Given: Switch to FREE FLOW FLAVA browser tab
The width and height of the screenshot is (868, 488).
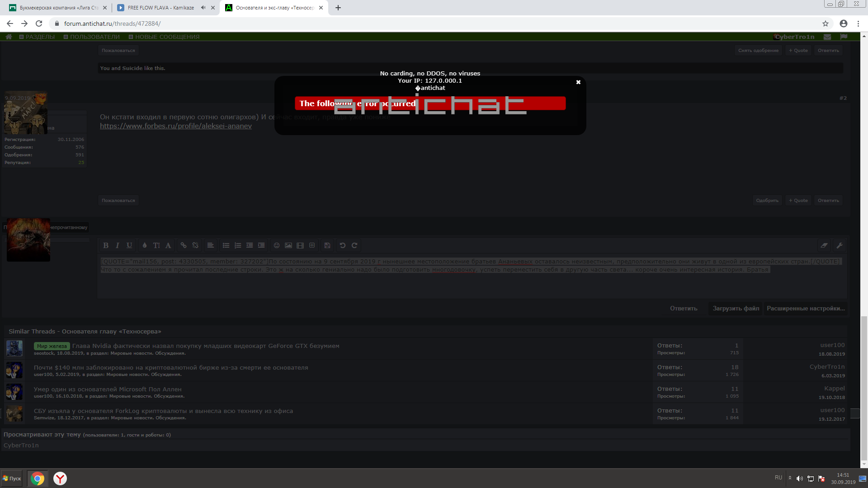Looking at the screenshot, I should coord(160,8).
